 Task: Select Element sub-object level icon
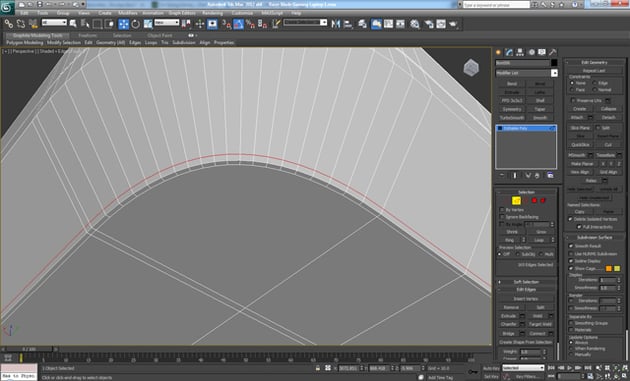tap(543, 200)
